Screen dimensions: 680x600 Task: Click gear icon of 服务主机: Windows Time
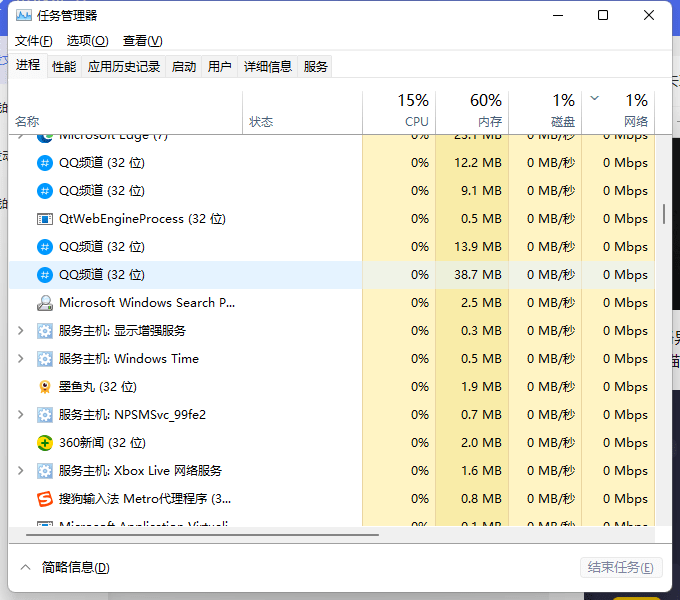pyautogui.click(x=45, y=358)
